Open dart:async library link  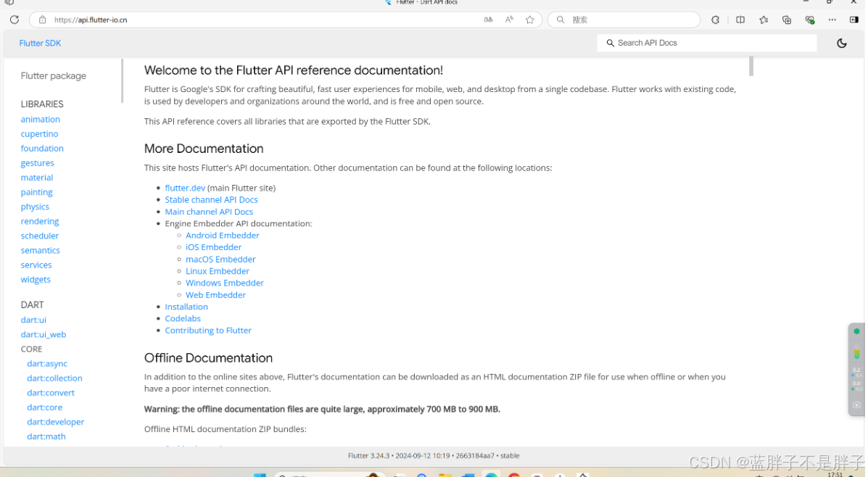pos(47,364)
